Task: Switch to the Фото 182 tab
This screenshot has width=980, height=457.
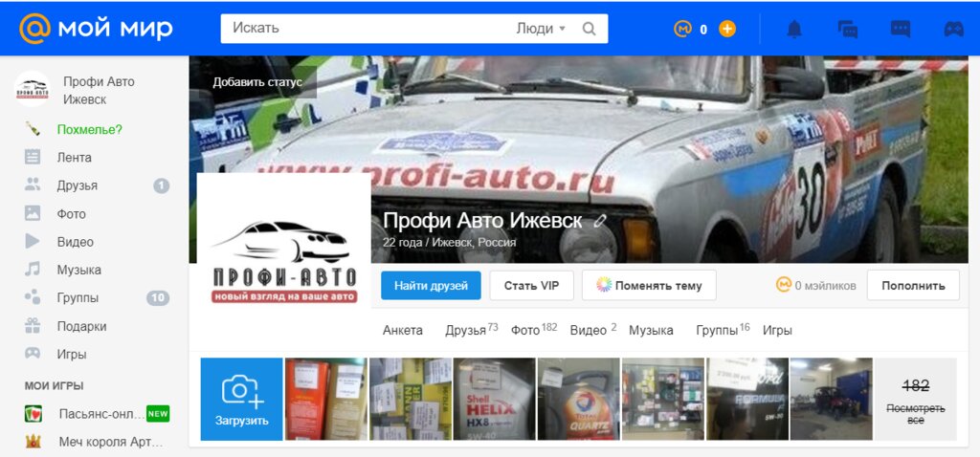Action: point(534,330)
